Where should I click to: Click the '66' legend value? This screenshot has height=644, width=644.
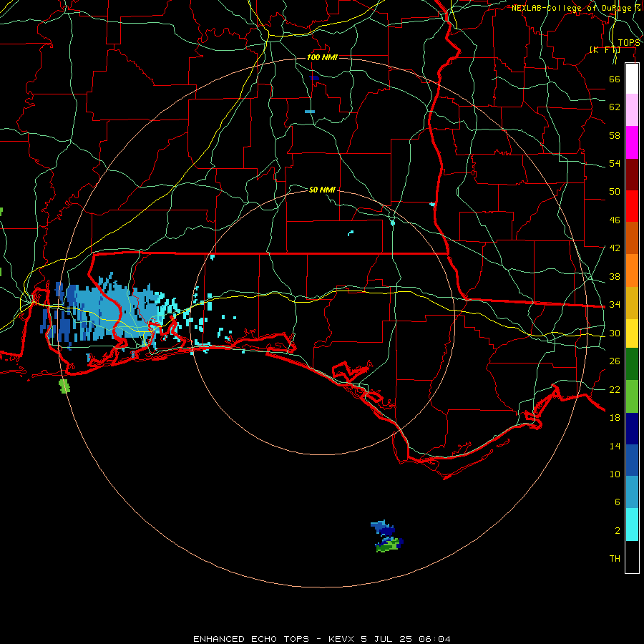[615, 79]
